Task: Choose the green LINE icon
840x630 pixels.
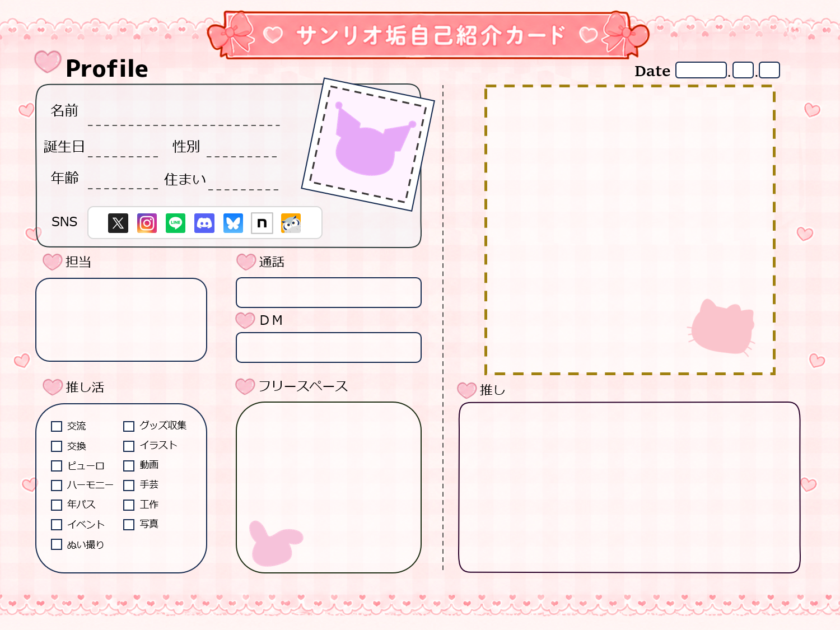Action: [176, 223]
